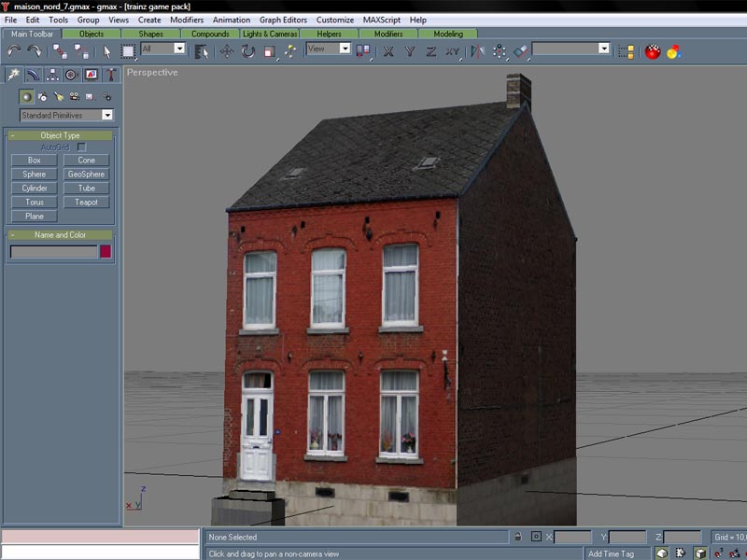Screen dimensions: 747x560
Task: Restrict transform to the X axis
Action: [387, 50]
